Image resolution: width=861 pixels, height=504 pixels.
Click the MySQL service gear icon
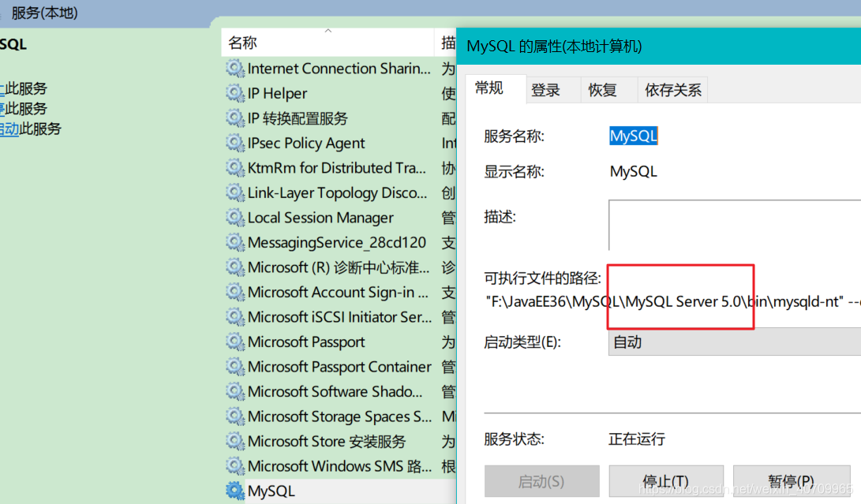coord(234,491)
